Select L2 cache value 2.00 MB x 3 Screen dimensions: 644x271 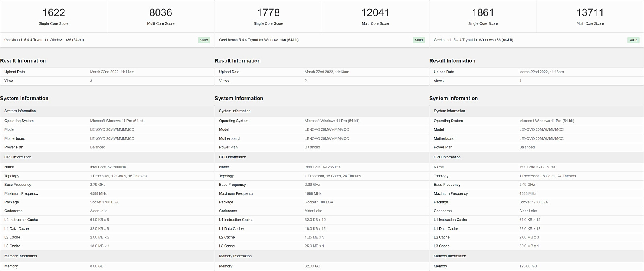coord(529,238)
